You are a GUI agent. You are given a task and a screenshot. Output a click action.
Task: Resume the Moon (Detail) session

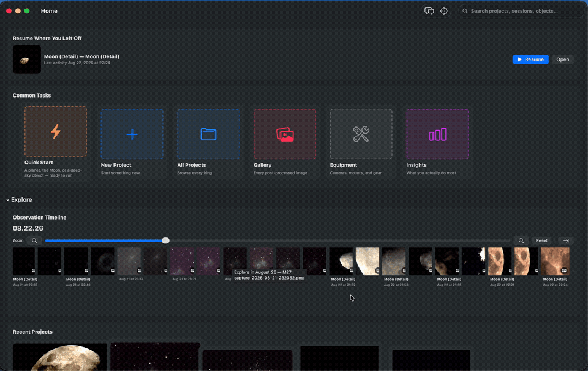[530, 59]
